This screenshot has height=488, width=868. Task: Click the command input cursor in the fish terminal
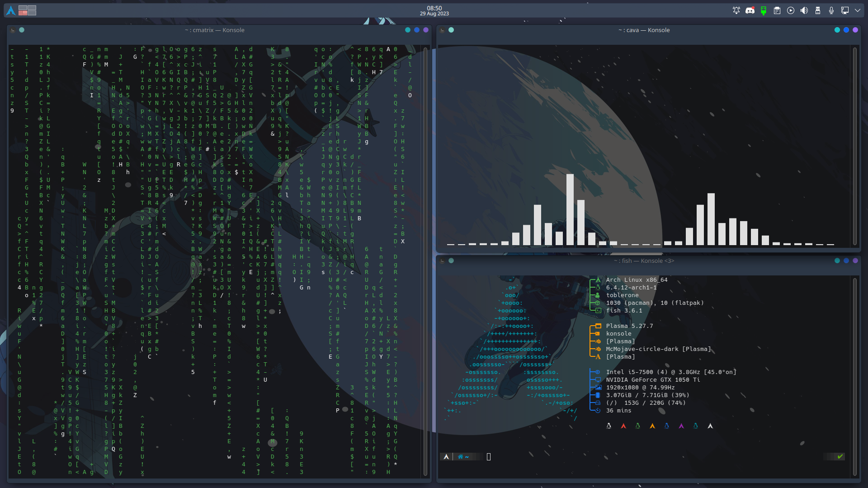[488, 457]
